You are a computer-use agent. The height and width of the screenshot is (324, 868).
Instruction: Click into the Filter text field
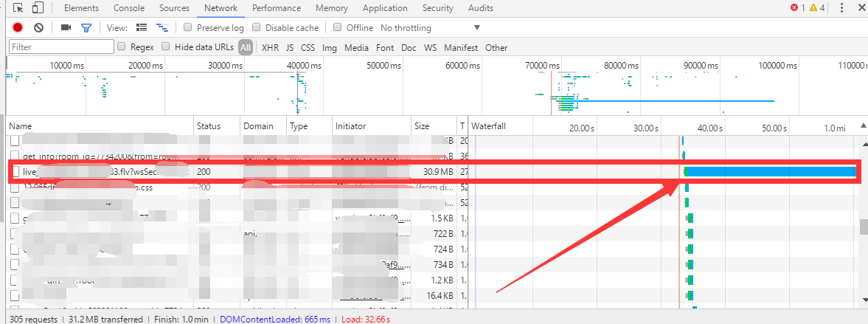pos(60,47)
